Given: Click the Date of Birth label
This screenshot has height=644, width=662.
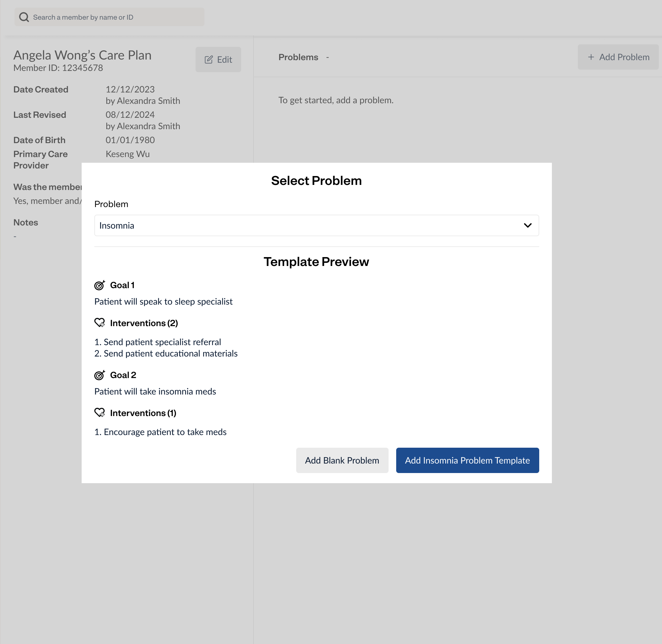Looking at the screenshot, I should coord(40,140).
